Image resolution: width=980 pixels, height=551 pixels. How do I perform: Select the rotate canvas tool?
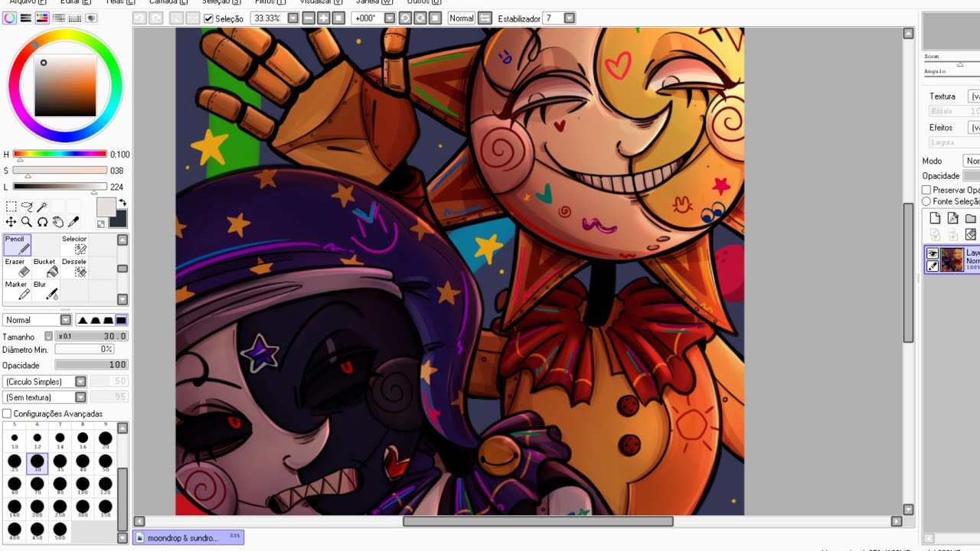click(42, 222)
